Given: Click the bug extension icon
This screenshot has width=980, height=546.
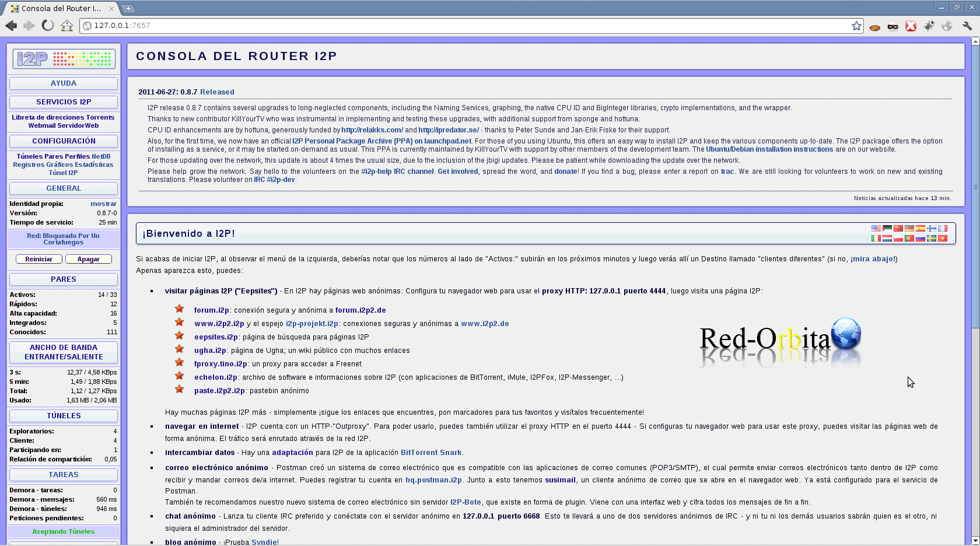Looking at the screenshot, I should (x=929, y=26).
